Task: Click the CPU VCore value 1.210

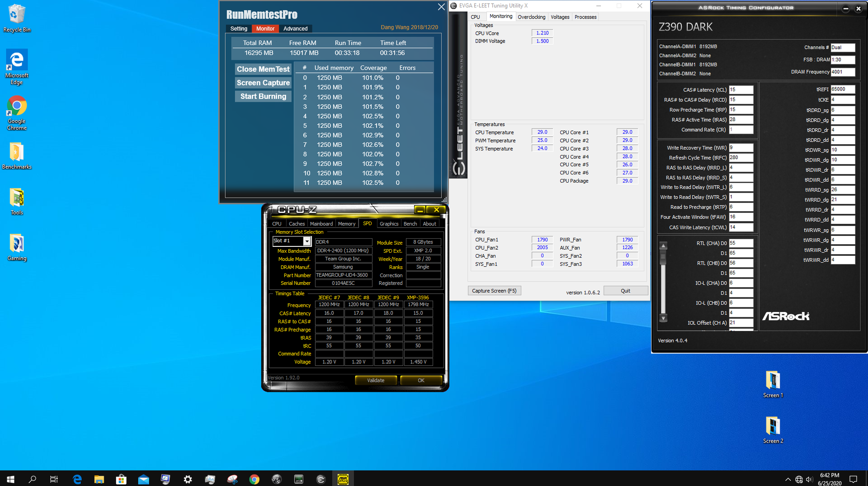Action: coord(542,33)
